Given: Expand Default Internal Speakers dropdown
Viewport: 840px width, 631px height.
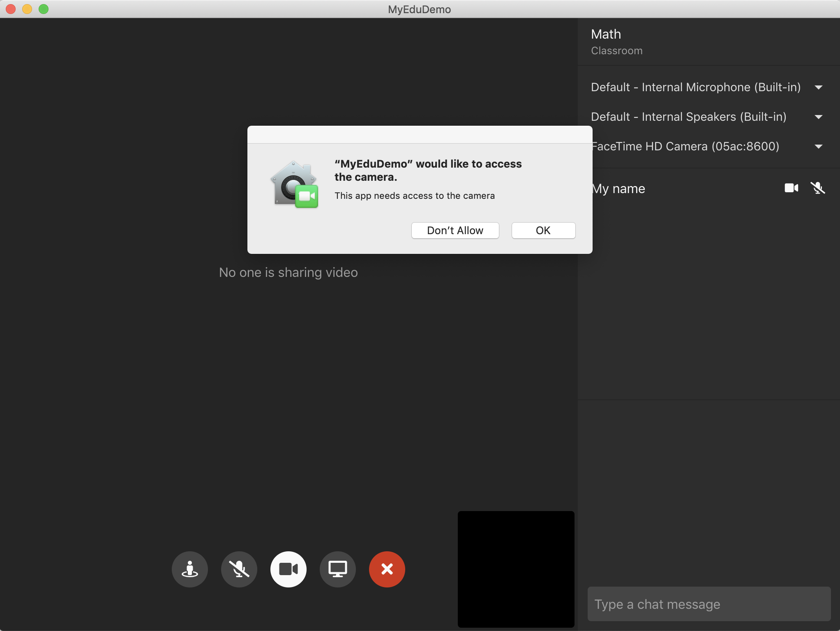Looking at the screenshot, I should pyautogui.click(x=820, y=116).
